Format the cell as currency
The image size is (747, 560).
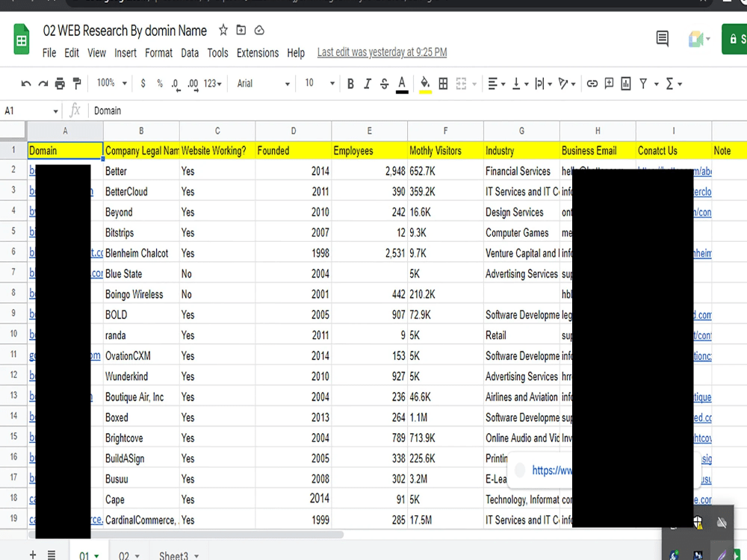(x=143, y=84)
